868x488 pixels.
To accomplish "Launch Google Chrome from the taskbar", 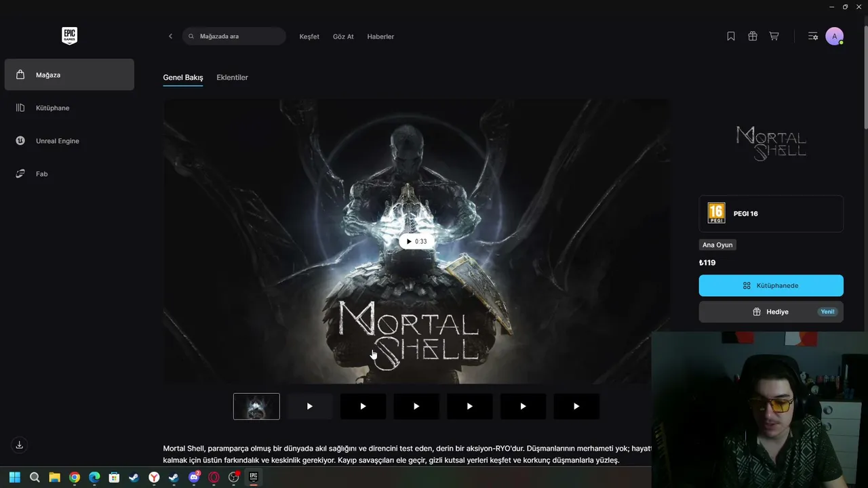I will tap(75, 477).
